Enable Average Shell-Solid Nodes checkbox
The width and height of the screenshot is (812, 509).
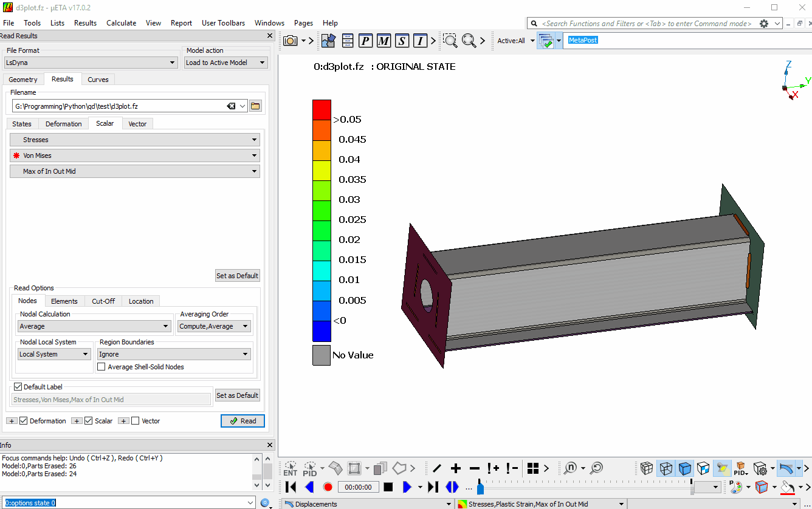pos(101,367)
